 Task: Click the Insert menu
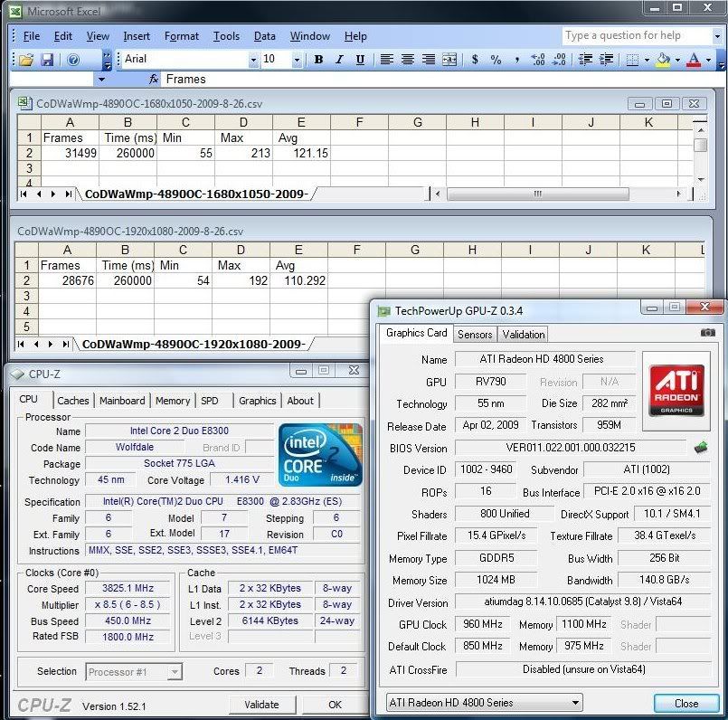click(137, 36)
